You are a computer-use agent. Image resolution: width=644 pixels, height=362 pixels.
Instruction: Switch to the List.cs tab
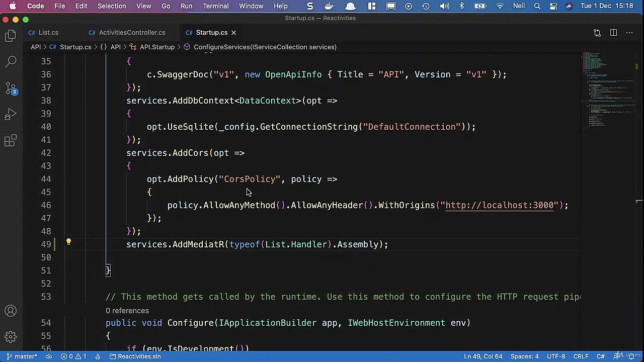point(48,33)
